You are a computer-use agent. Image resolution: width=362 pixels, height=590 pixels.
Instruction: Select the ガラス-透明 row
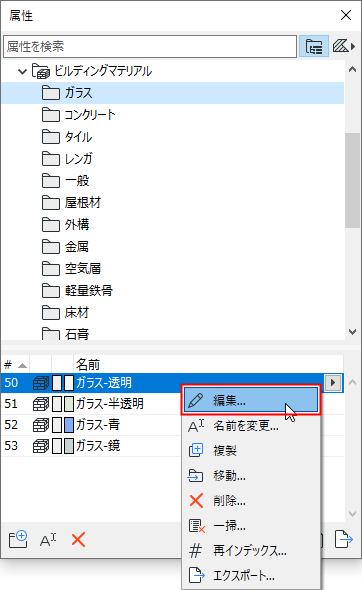tap(173, 383)
